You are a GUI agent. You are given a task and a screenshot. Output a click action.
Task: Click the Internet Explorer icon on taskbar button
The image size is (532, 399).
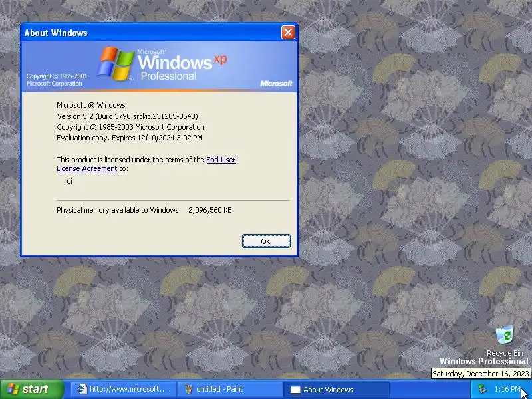pos(82,389)
